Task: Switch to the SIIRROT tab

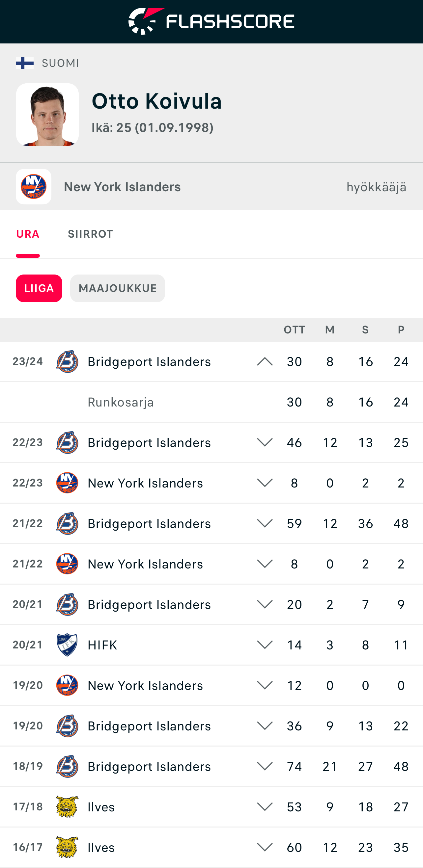Action: (90, 234)
